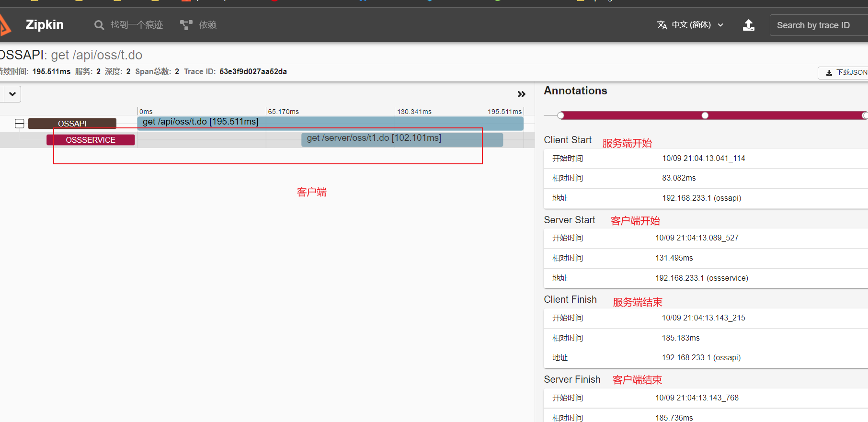Focus the Search by trace ID field
The image size is (868, 422).
(x=819, y=25)
